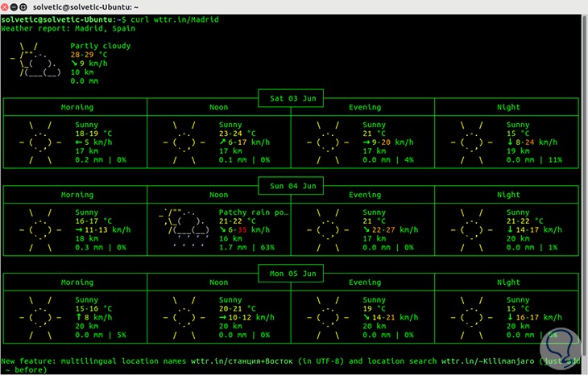The image size is (588, 375).
Task: Select the line Weather report: Madrid, Spain
Action: click(x=68, y=28)
